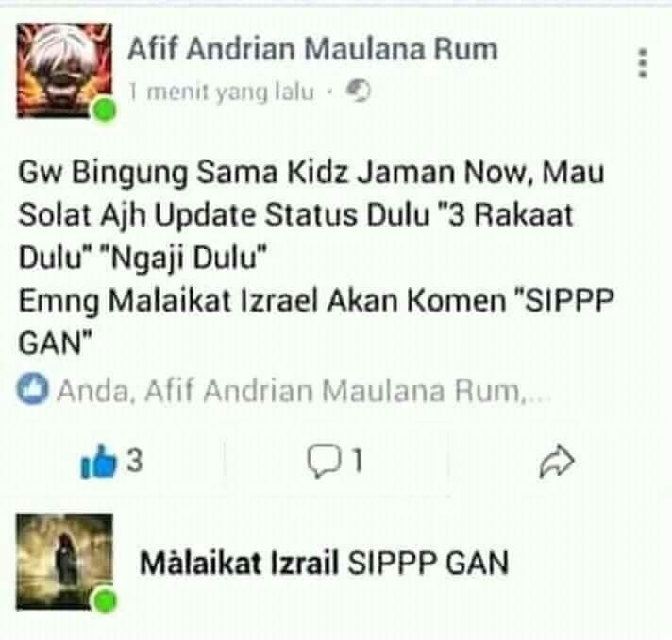Open the '1 menit yang lalu' timestamp
Screen dimensions: 672x640
(x=221, y=92)
